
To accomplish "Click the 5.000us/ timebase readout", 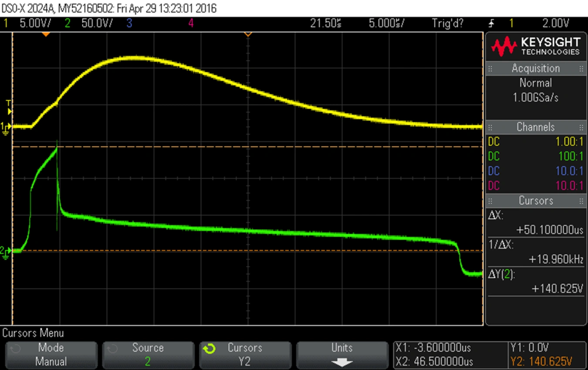I will coord(386,24).
